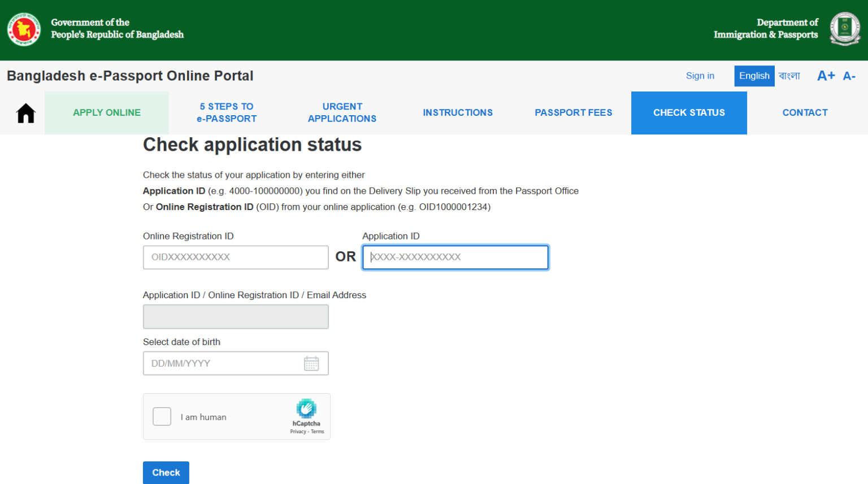Click the Application ID input field
The height and width of the screenshot is (484, 868).
point(455,257)
